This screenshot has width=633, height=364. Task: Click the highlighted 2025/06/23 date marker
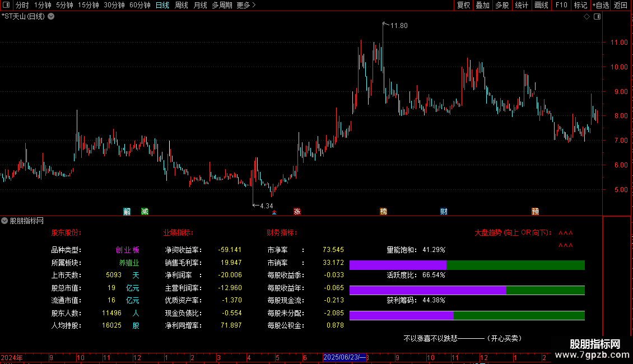[345, 357]
